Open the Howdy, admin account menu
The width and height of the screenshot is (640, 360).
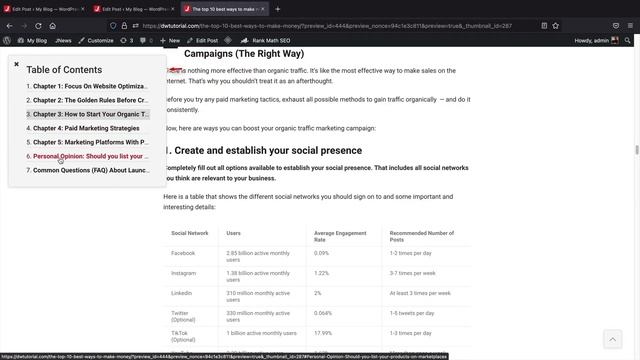(596, 40)
